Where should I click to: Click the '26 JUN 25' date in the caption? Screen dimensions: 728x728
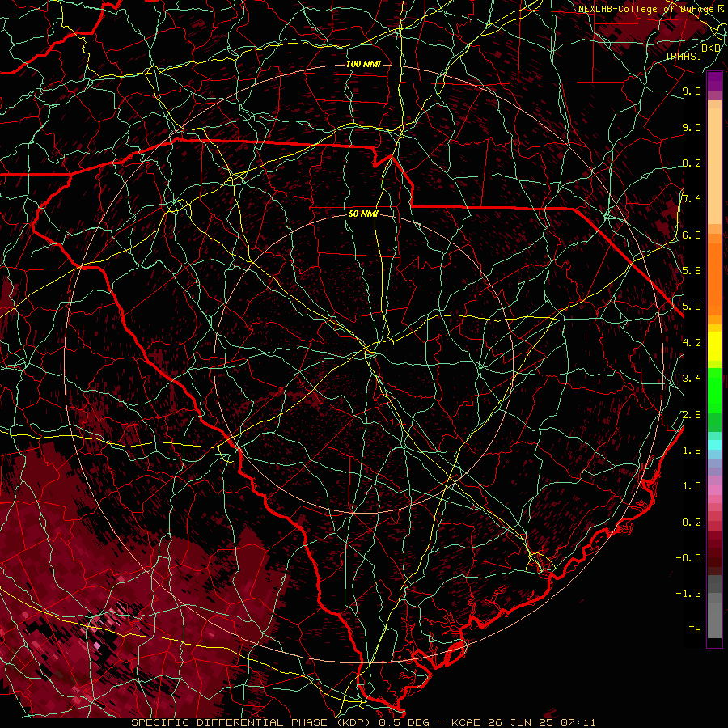point(520,722)
